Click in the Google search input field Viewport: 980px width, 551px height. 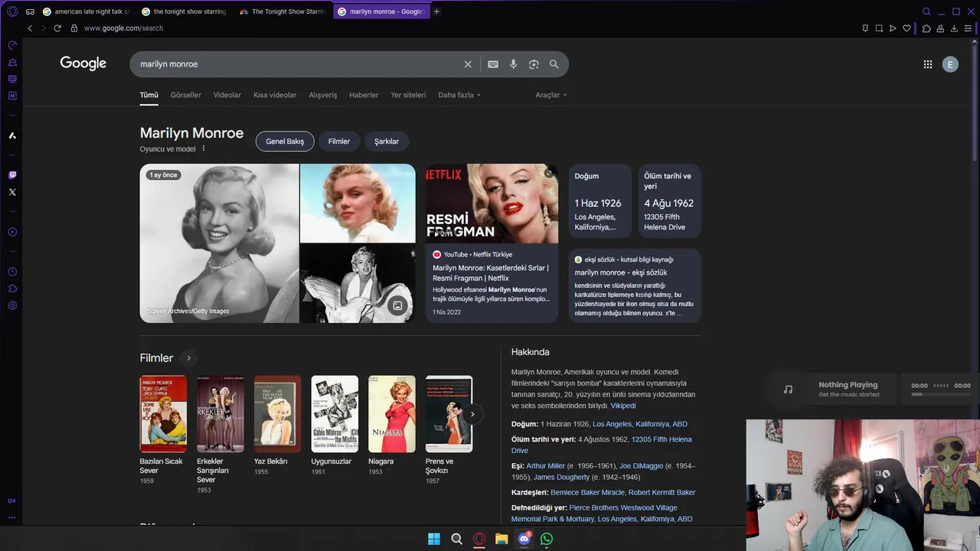299,64
